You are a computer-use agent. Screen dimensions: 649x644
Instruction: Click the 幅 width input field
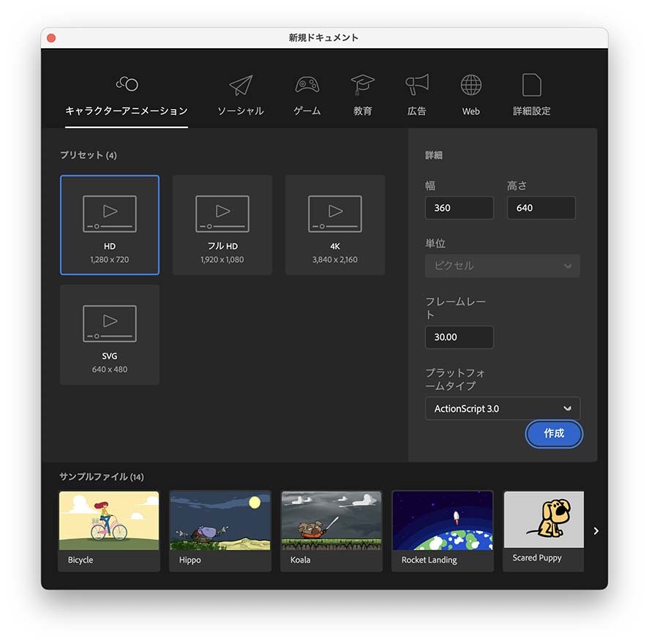(459, 208)
